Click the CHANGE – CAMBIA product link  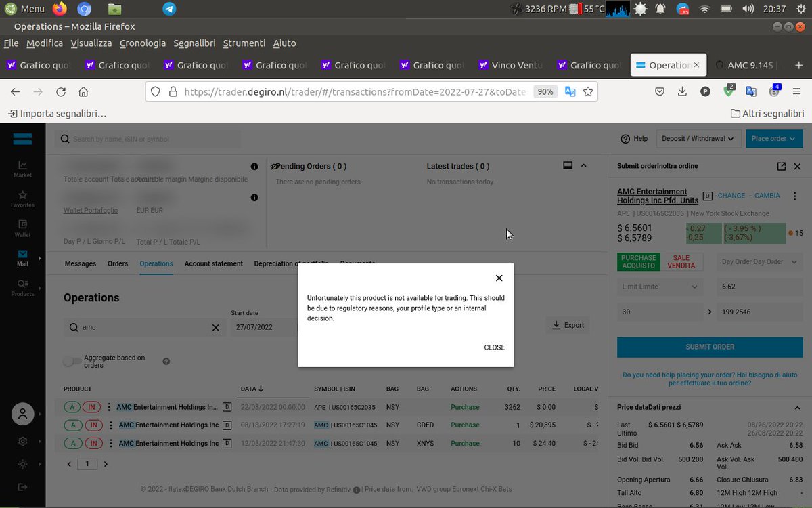[x=748, y=196]
